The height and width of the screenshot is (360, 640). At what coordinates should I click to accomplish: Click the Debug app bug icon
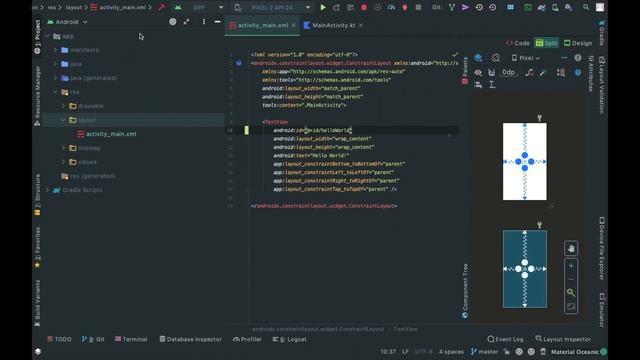click(x=364, y=7)
